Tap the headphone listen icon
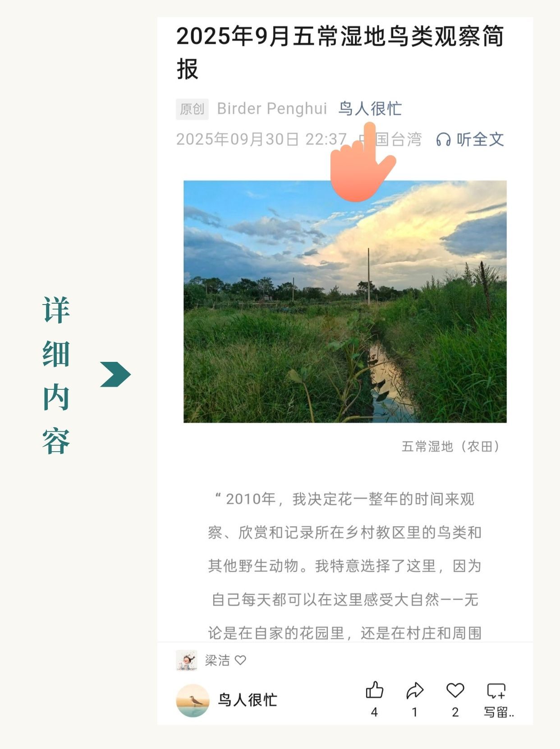 click(443, 140)
